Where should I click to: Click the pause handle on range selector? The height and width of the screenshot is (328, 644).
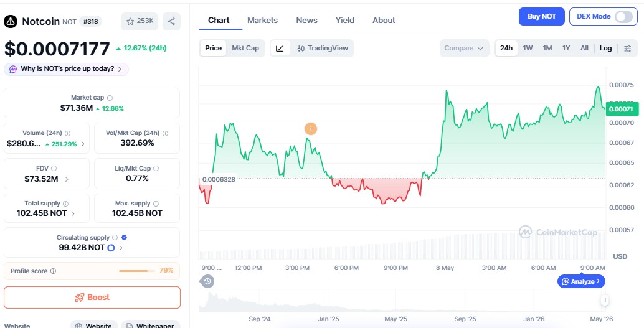click(x=605, y=301)
